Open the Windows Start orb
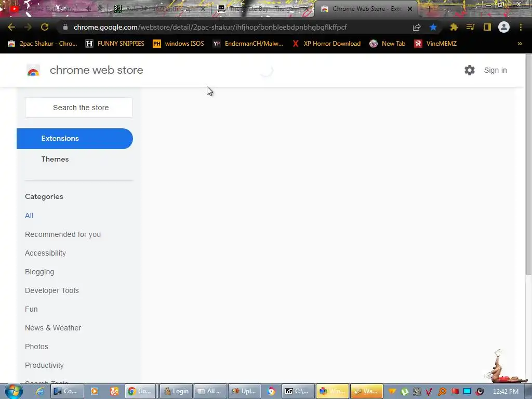 tap(14, 391)
